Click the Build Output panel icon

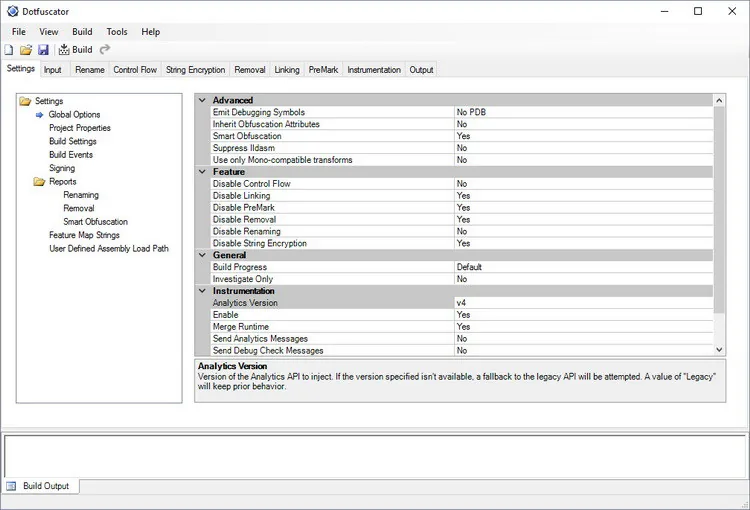click(11, 486)
